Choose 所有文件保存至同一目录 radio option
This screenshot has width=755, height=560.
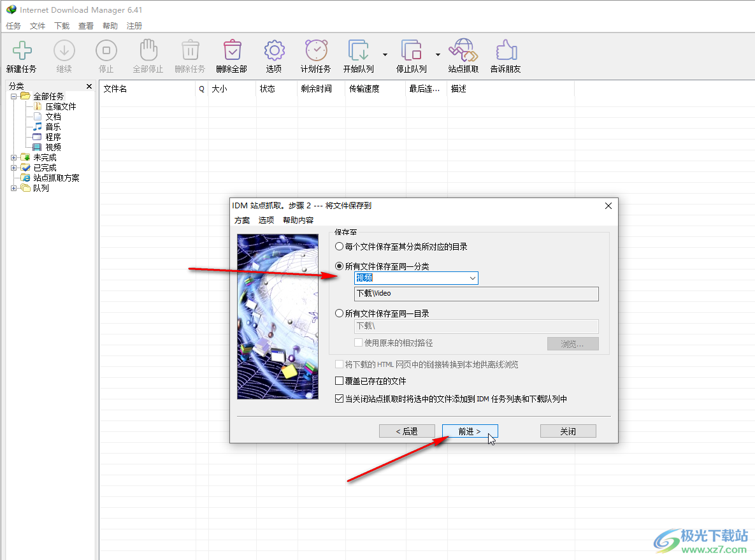coord(340,313)
